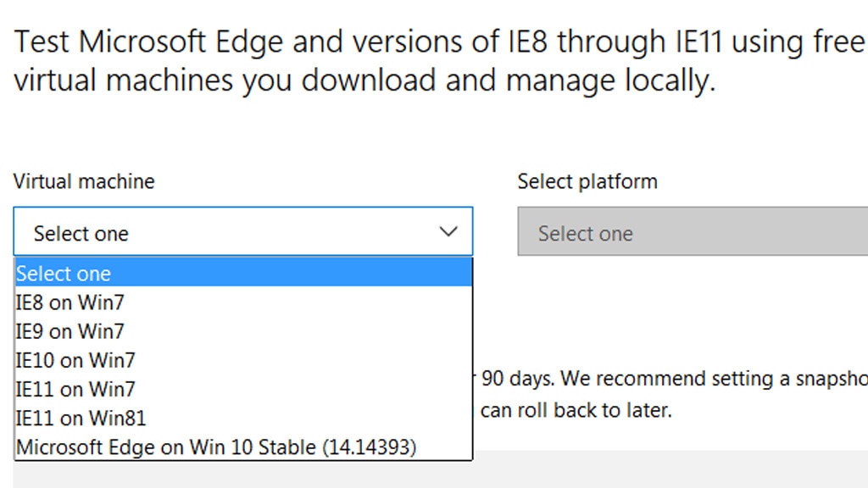The height and width of the screenshot is (488, 868).
Task: Click the "Virtual machine" field label
Action: tap(84, 181)
